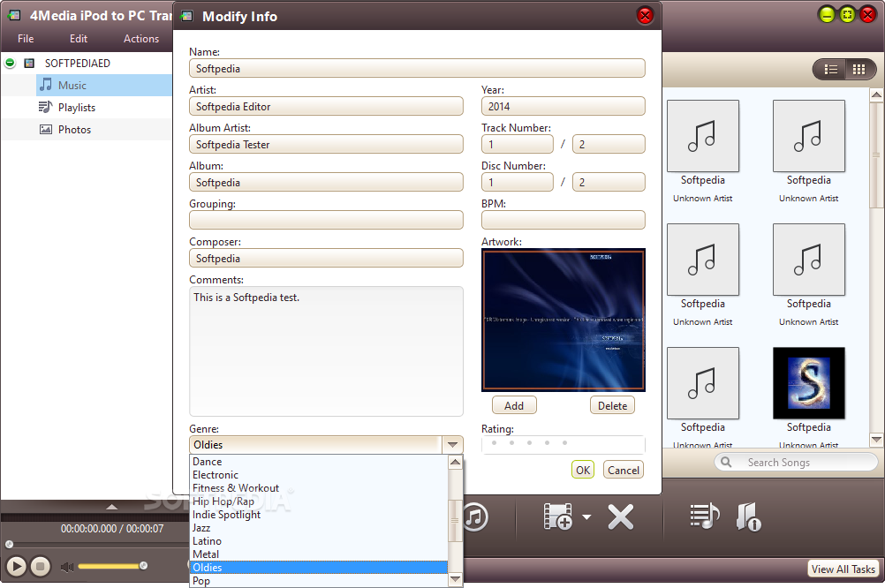Adjust the yellow volume slider
The height and width of the screenshot is (588, 885).
[x=112, y=566]
